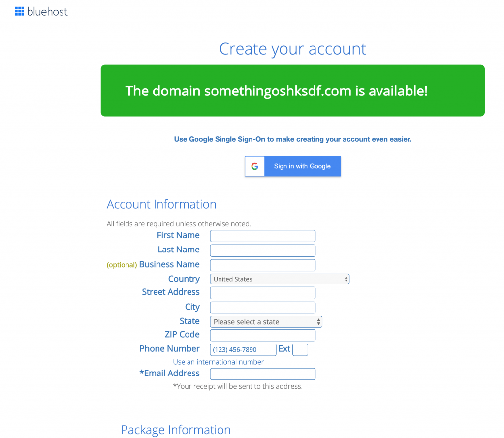
Task: Click the bluehost wordmark text
Action: (48, 12)
